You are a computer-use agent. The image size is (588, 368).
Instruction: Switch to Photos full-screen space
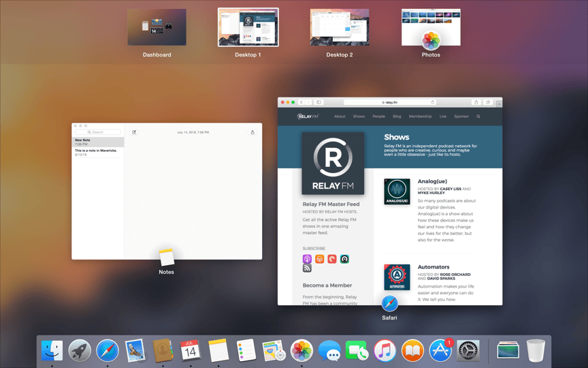(x=431, y=27)
